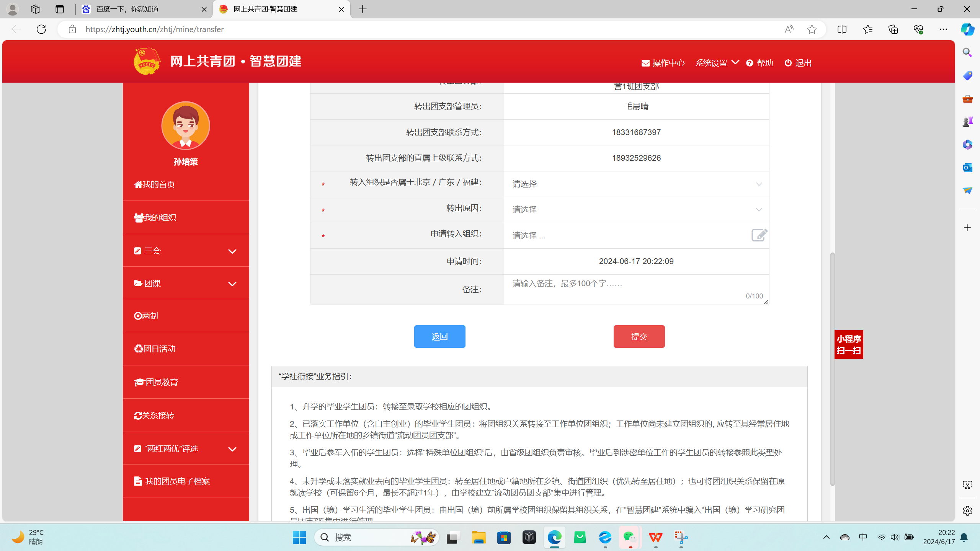
Task: Click the red 提交 button
Action: 639,336
